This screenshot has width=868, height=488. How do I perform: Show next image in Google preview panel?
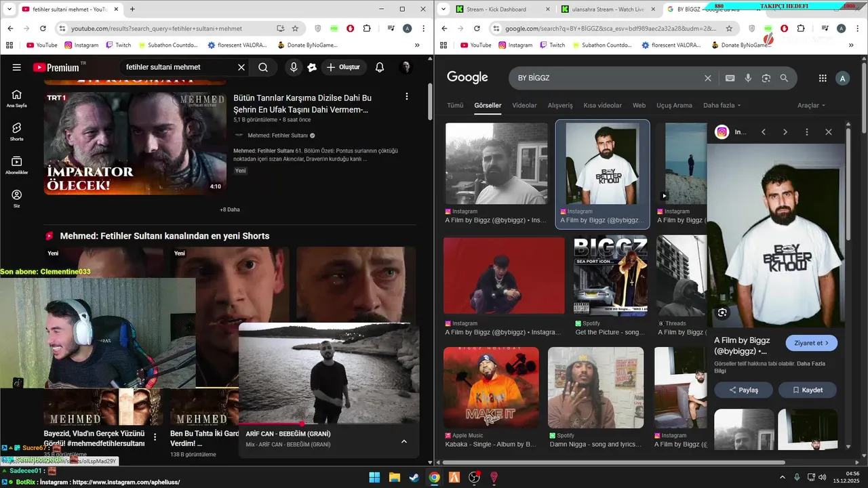click(785, 132)
